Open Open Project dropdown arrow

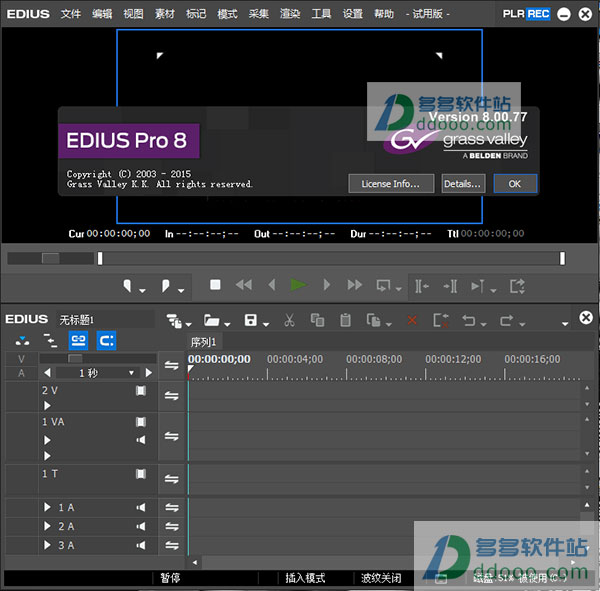click(x=227, y=325)
